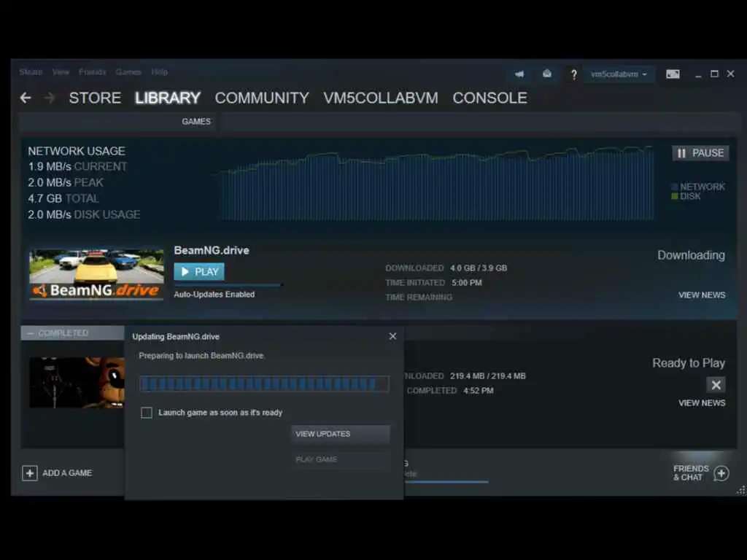
Task: Open help via the question mark icon
Action: (x=573, y=74)
